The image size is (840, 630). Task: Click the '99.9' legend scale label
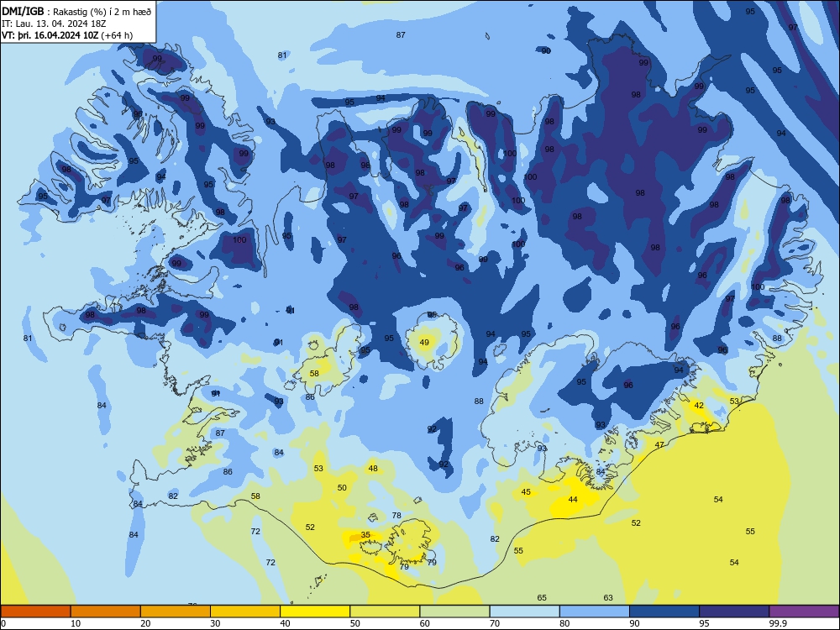pyautogui.click(x=778, y=623)
